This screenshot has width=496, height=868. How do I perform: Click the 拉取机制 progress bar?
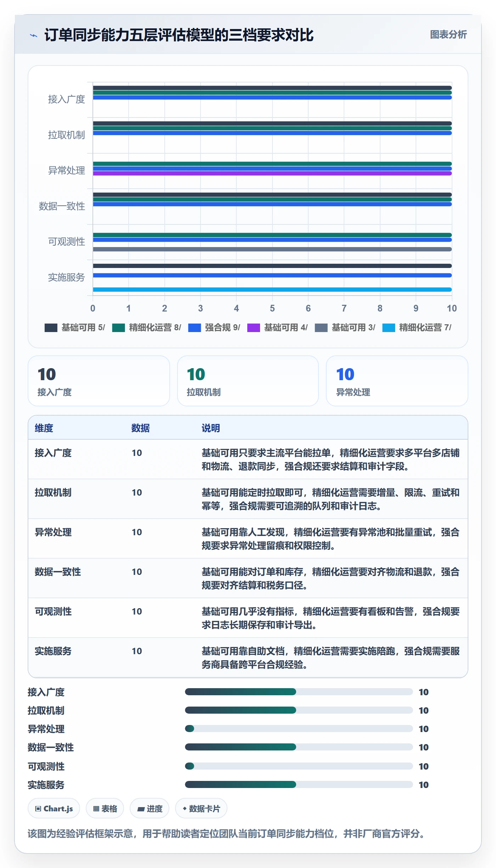tap(299, 710)
